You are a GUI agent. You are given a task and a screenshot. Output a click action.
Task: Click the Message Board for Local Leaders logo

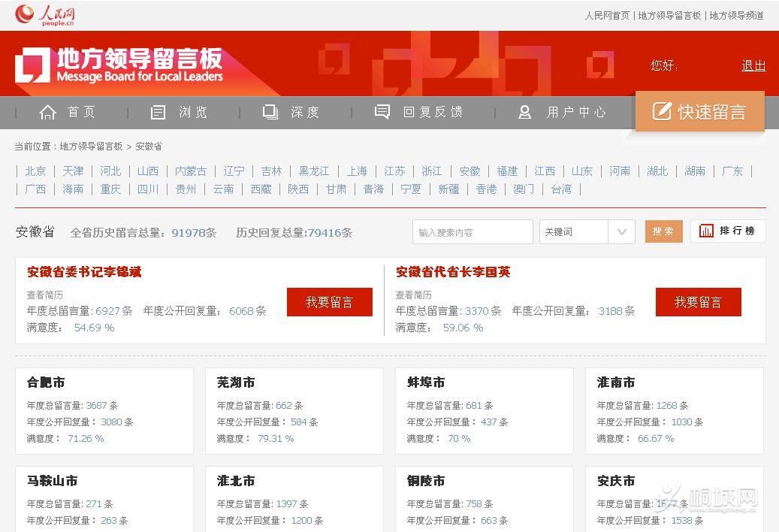coord(119,65)
